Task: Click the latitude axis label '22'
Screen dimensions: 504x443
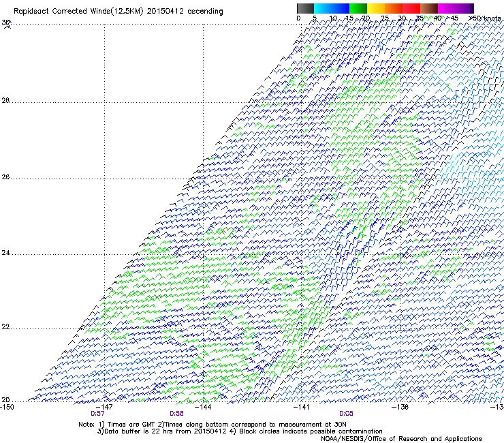Action: (x=5, y=327)
